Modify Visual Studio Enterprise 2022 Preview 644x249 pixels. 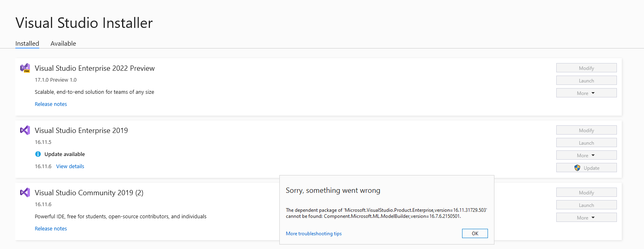point(586,68)
